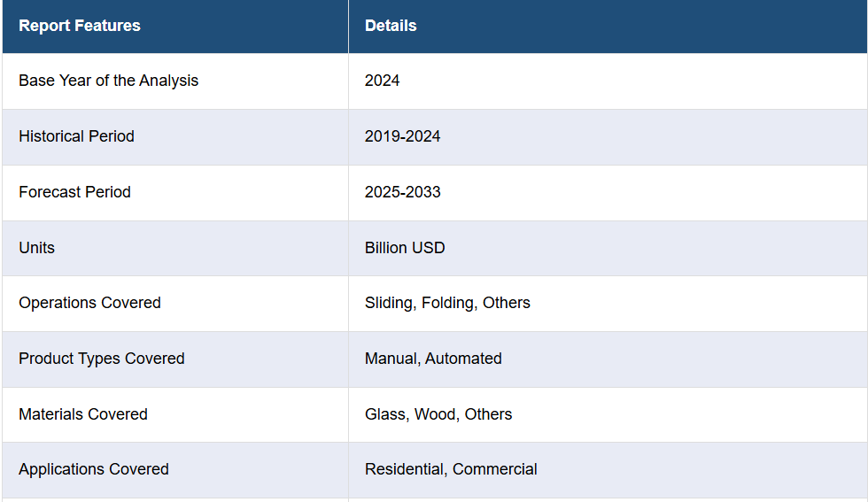Click the 2019-2024 historical period value
The image size is (868, 502).
pos(402,136)
